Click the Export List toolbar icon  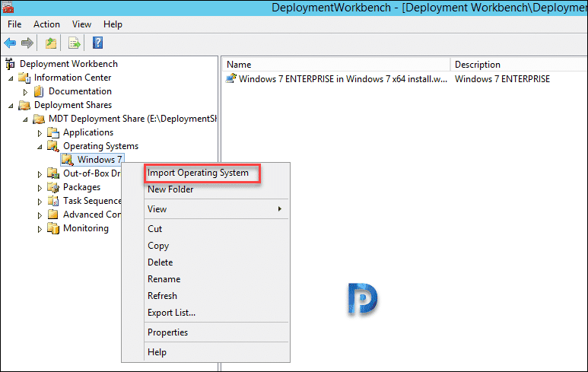click(x=75, y=43)
